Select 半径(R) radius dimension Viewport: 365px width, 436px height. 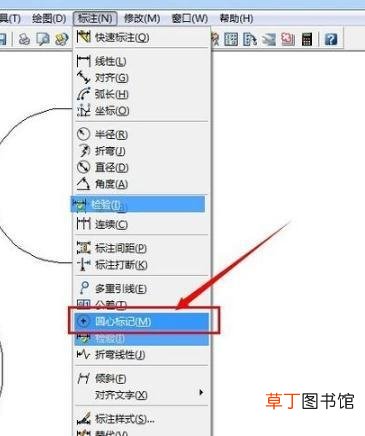pyautogui.click(x=142, y=134)
